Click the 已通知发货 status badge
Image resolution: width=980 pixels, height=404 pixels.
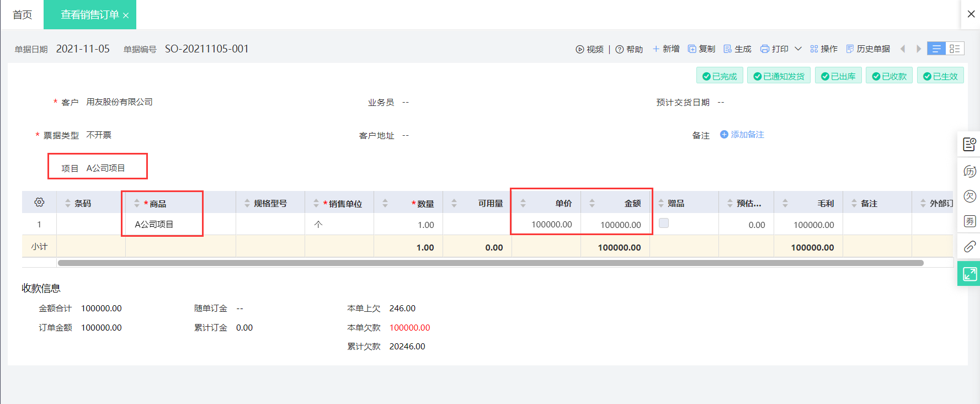point(779,76)
